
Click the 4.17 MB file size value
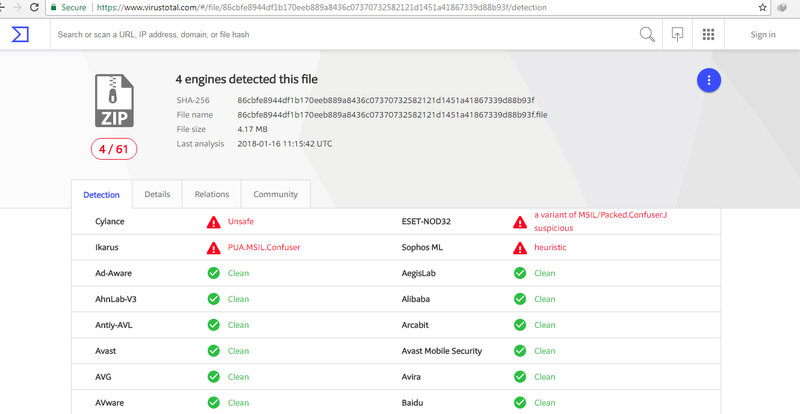pos(252,129)
